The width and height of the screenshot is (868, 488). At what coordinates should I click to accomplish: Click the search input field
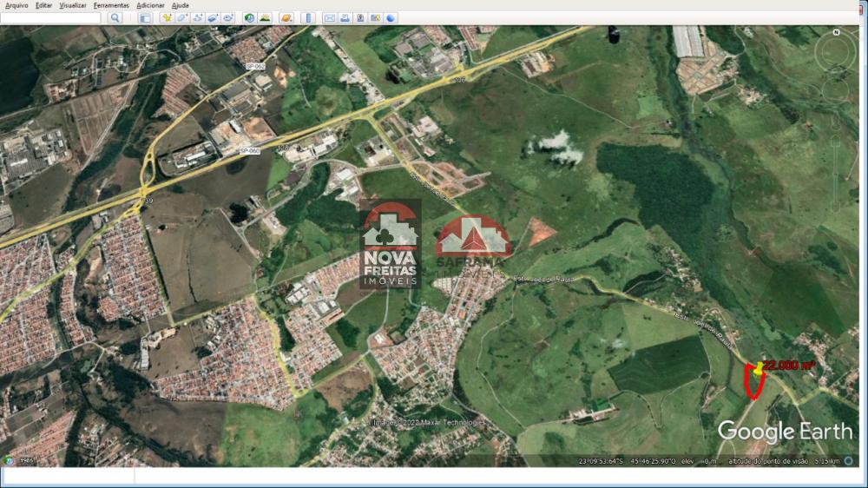(x=52, y=17)
